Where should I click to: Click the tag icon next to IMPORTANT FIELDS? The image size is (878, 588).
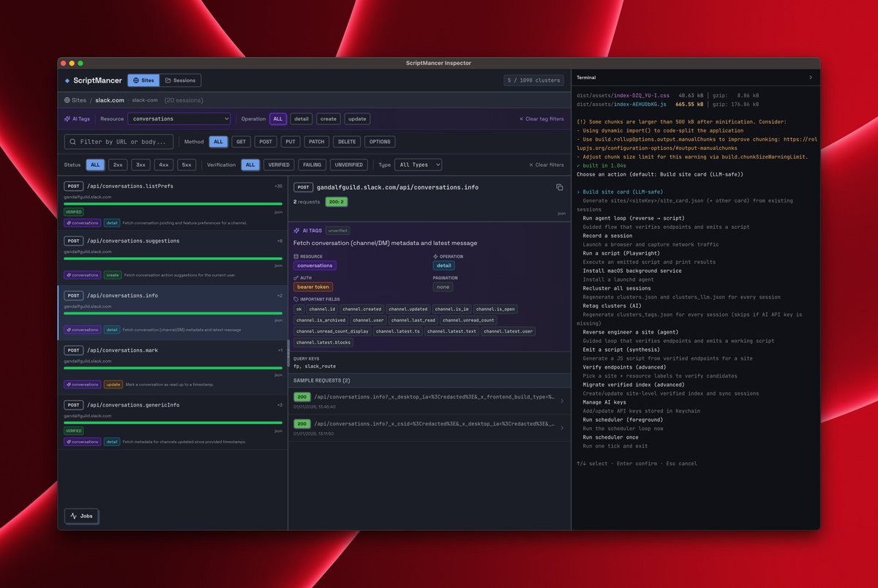(296, 299)
